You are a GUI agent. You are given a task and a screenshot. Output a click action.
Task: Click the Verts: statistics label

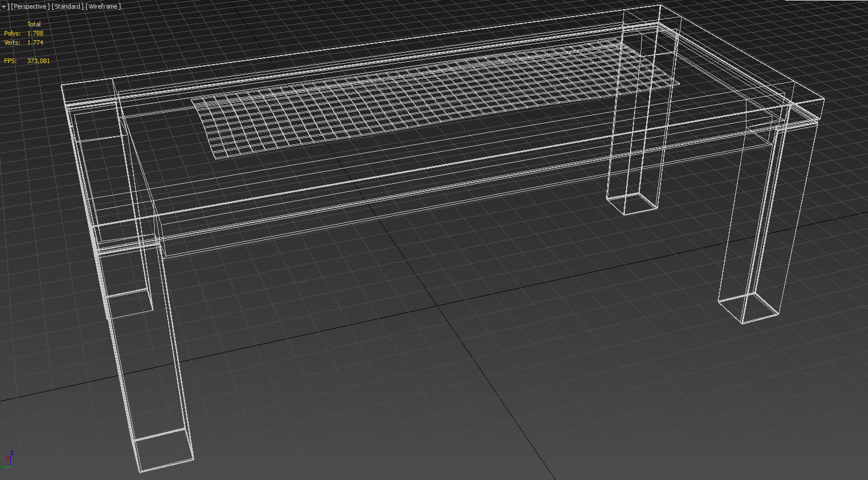pyautogui.click(x=12, y=42)
